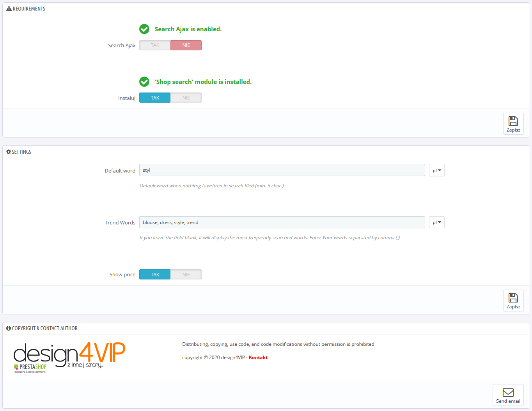532x411 pixels.
Task: Set Instaluj to NIE
Action: pos(186,98)
